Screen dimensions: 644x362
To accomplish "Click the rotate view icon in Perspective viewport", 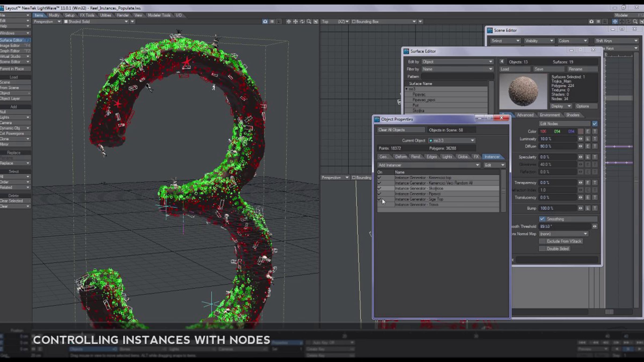I will point(302,21).
